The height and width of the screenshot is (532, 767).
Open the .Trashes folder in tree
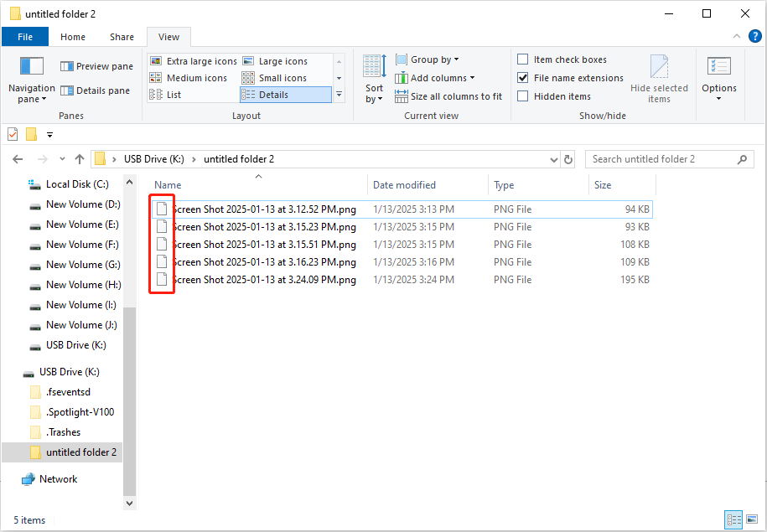54,432
